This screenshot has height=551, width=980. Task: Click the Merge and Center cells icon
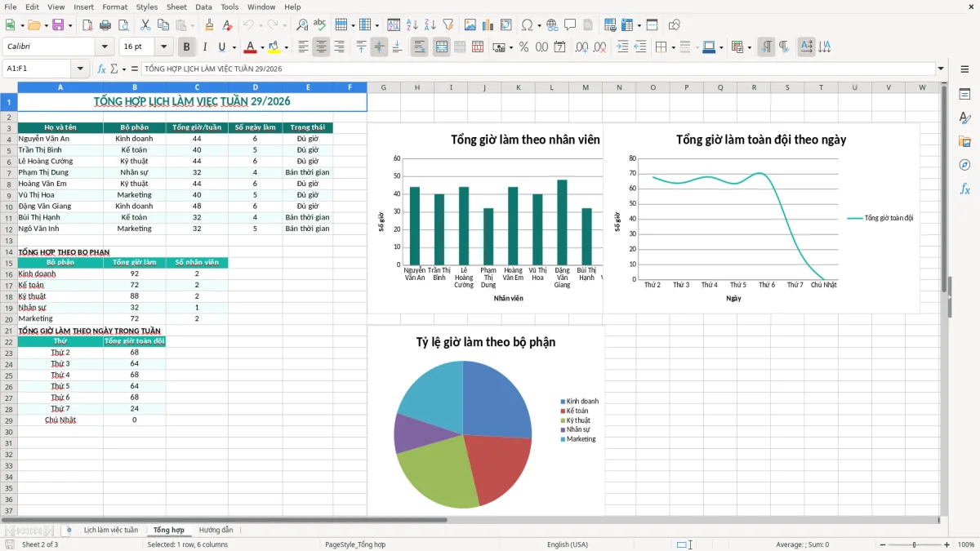tap(442, 47)
